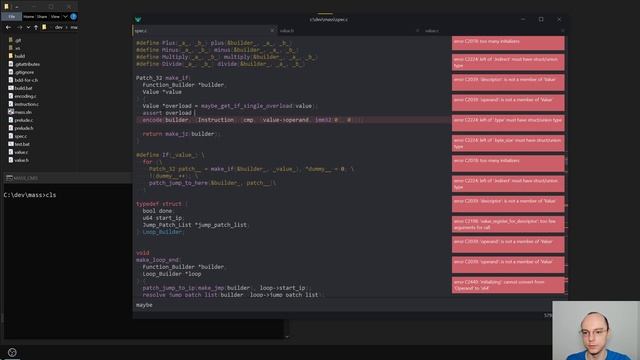Screen dimensions: 640x360
Task: Click the folder icon in the Explorer address bar
Action: click(x=44, y=27)
